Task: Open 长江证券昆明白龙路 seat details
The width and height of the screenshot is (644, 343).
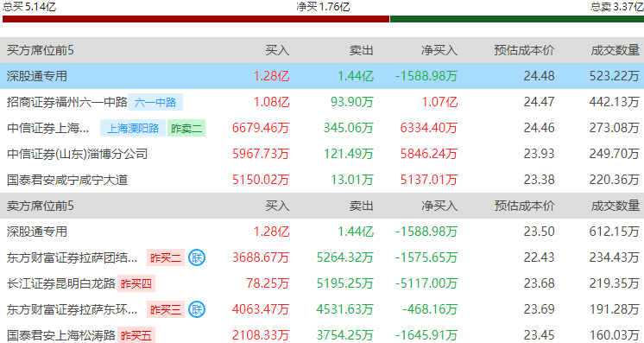Action: (x=61, y=283)
